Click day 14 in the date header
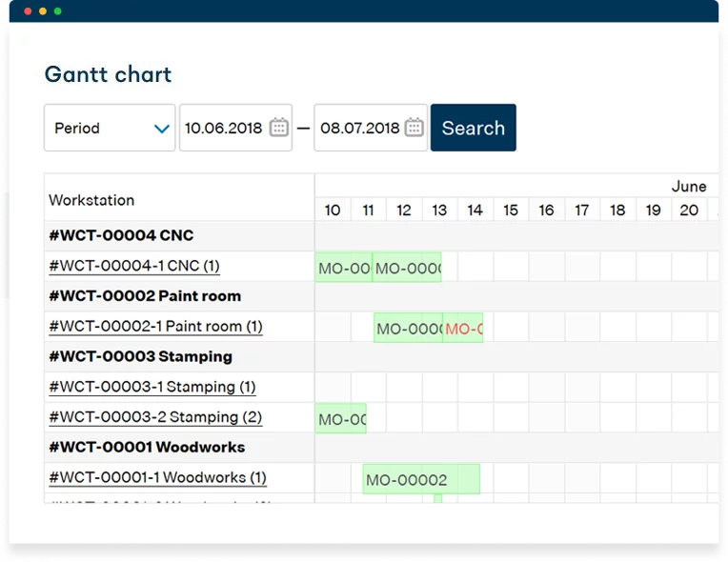 pos(475,211)
